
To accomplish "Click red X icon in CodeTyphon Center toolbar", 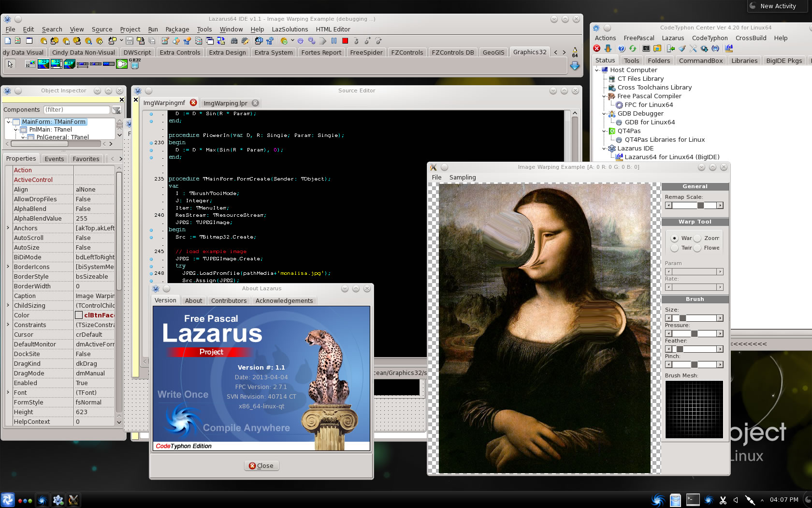I will [x=597, y=48].
